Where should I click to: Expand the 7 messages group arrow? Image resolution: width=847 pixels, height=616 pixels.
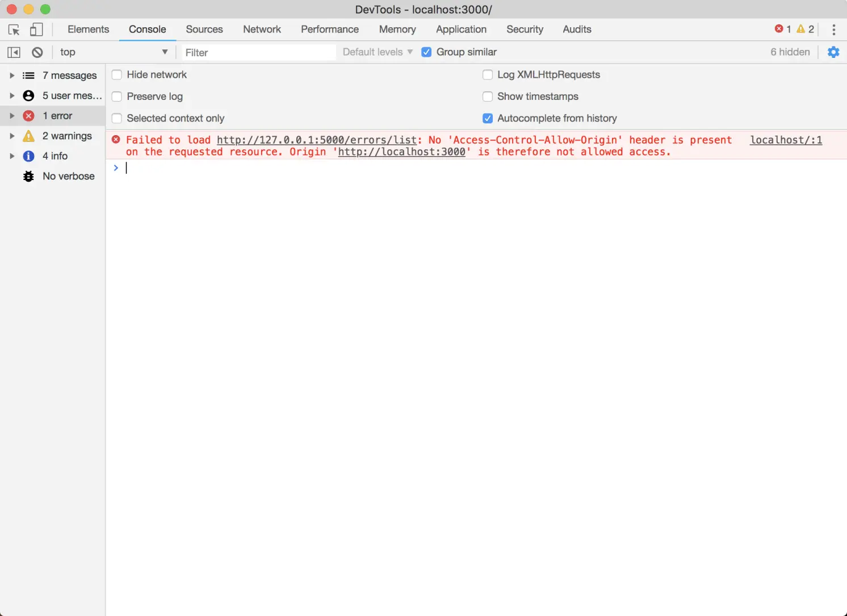tap(12, 76)
